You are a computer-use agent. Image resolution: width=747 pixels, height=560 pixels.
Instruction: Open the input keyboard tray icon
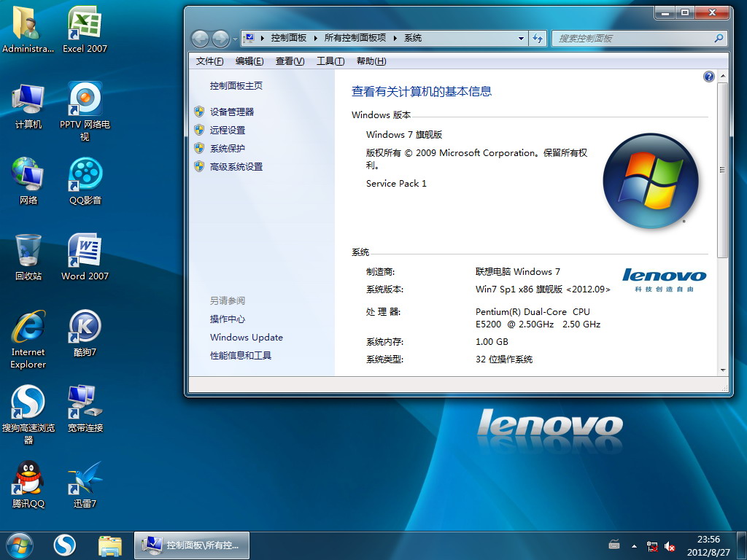pyautogui.click(x=614, y=545)
